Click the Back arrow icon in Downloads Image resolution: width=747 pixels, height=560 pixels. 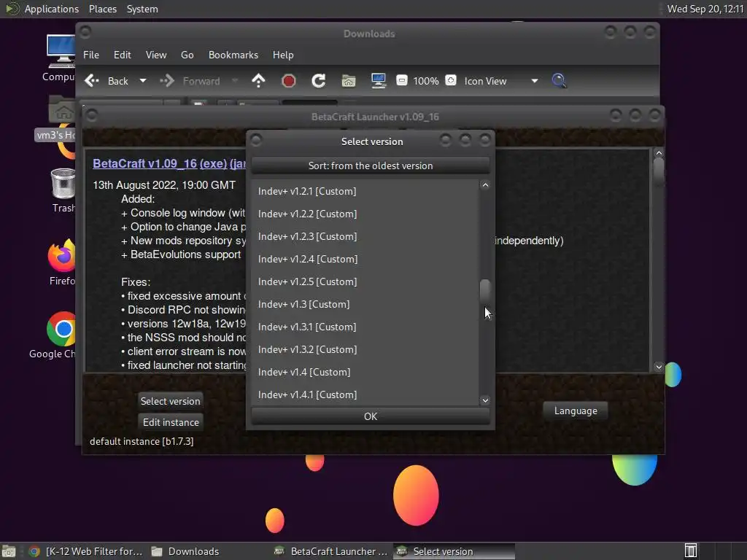tap(92, 81)
